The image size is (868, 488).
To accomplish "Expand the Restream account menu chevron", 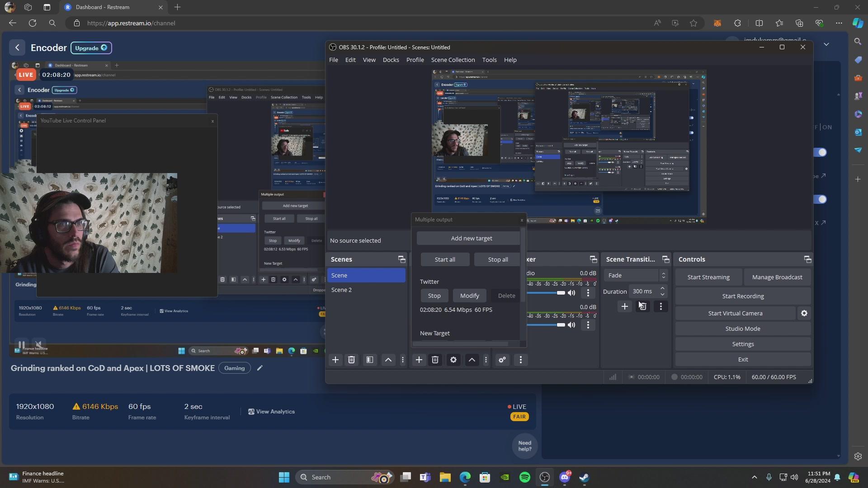I will [x=826, y=44].
